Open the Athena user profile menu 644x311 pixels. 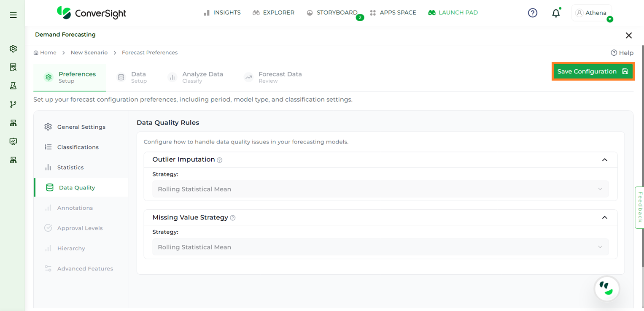pyautogui.click(x=591, y=13)
